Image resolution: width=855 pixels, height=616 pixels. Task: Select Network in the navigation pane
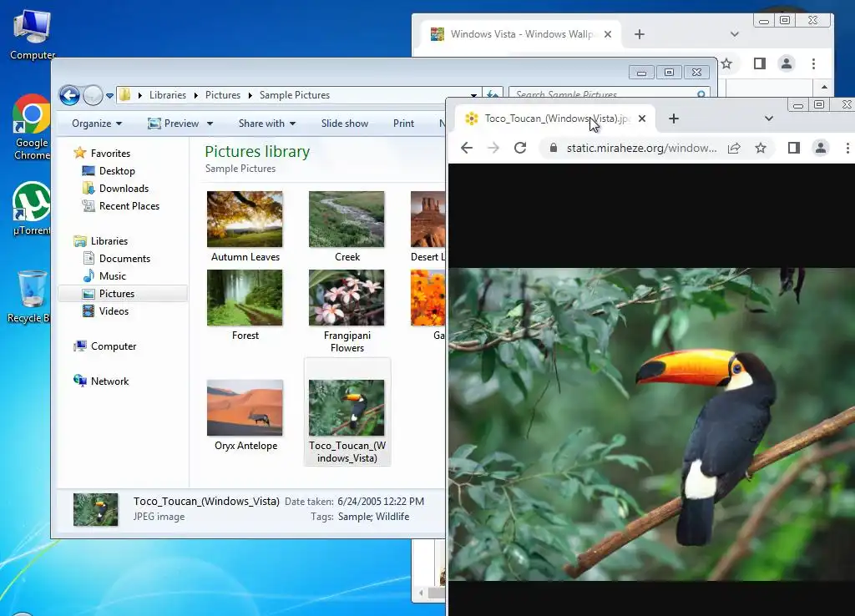(101, 381)
